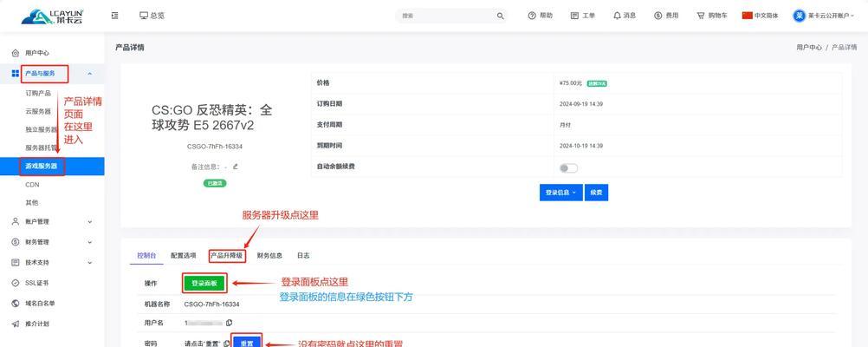
Task: Open the 莱卡云公开账户 account dropdown
Action: [x=825, y=16]
